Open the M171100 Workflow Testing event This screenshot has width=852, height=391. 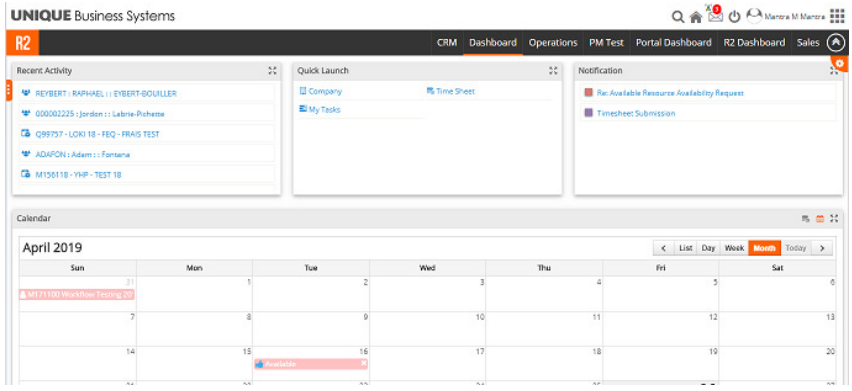coord(77,294)
